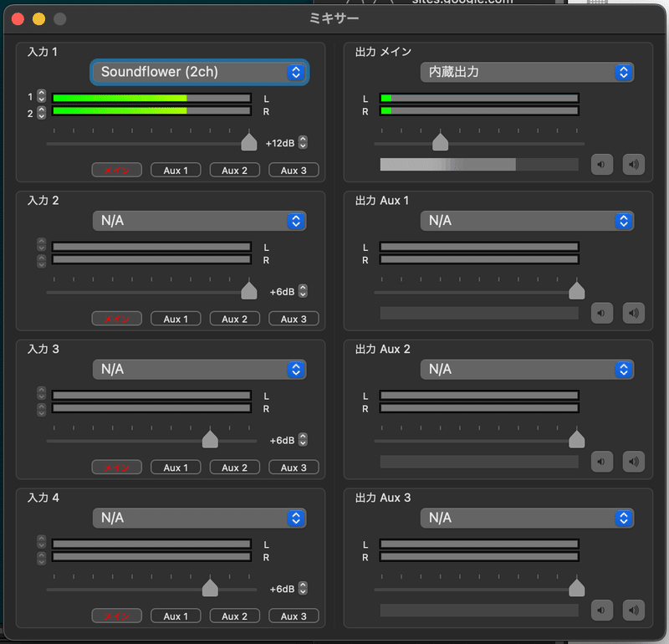Open the 出力 Aux 3 device dropdown

tap(527, 518)
